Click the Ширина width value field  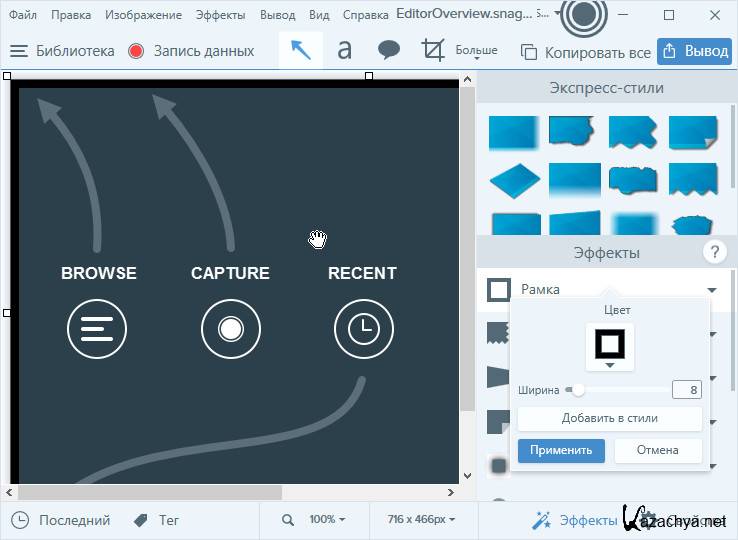click(687, 390)
